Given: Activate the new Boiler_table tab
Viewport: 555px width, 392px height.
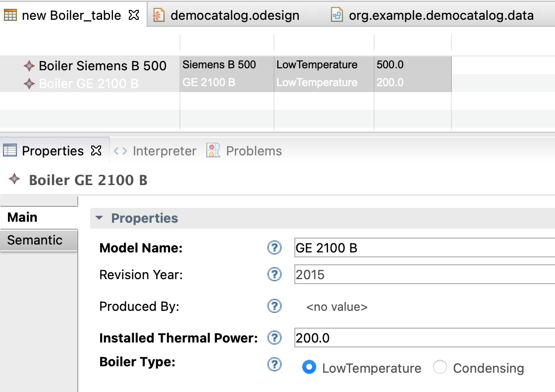Looking at the screenshot, I should point(71,15).
